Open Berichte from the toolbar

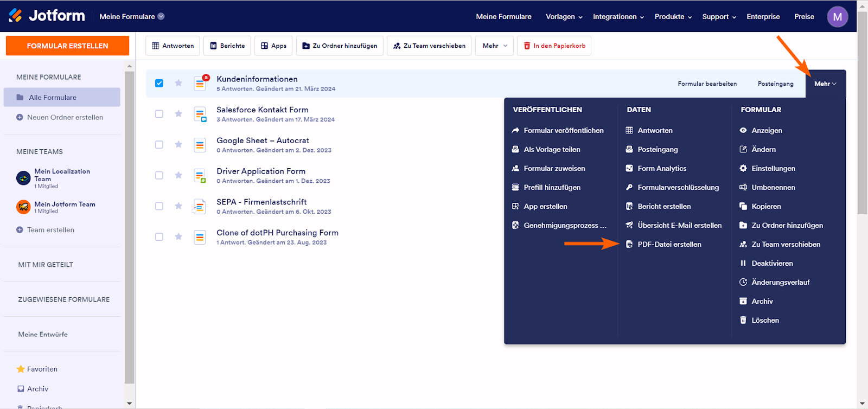coord(227,46)
